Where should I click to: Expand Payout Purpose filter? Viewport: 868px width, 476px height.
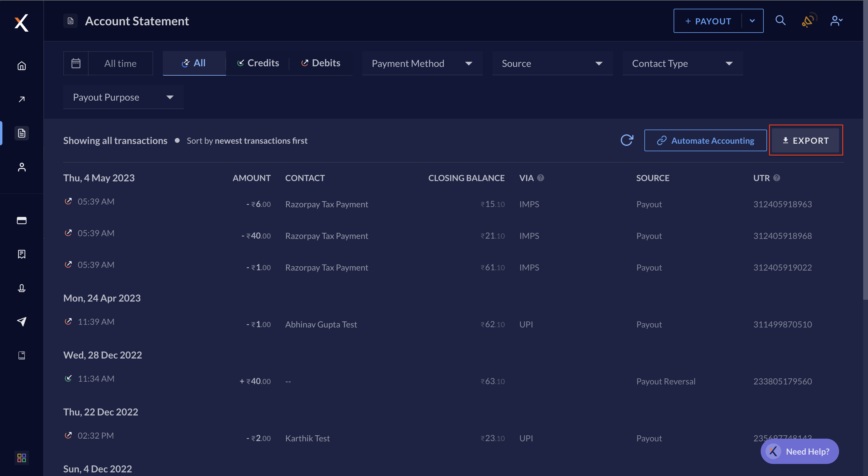tap(169, 97)
